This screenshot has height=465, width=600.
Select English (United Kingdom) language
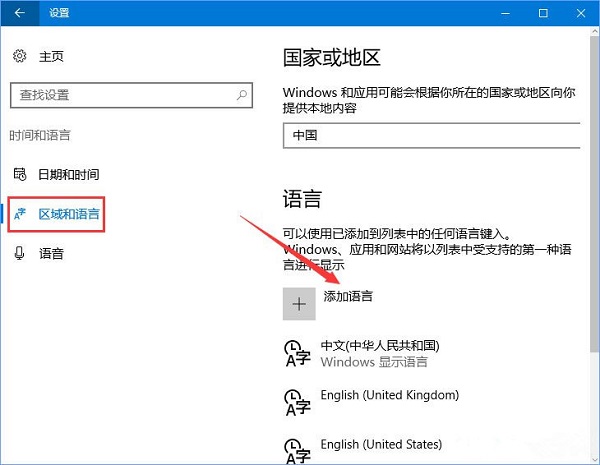[x=390, y=395]
